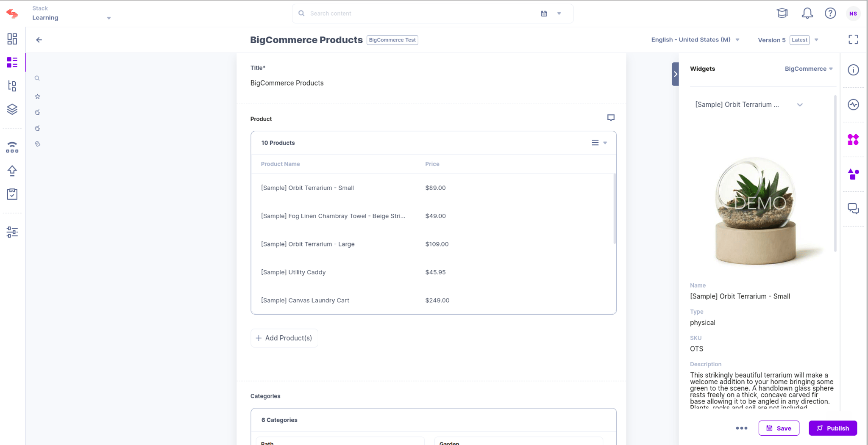The image size is (868, 445).
Task: Open the entry activity pulse icon
Action: pyautogui.click(x=853, y=105)
